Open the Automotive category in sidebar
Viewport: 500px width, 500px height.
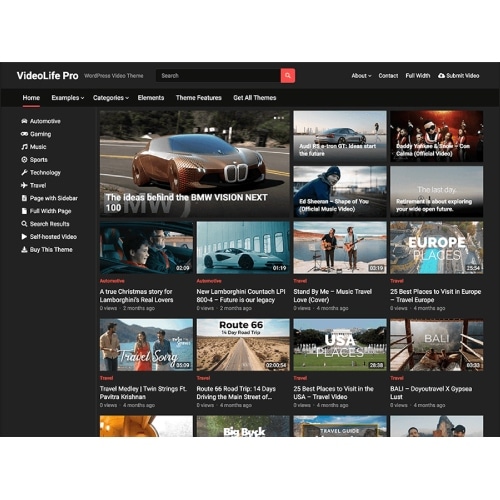[x=45, y=121]
